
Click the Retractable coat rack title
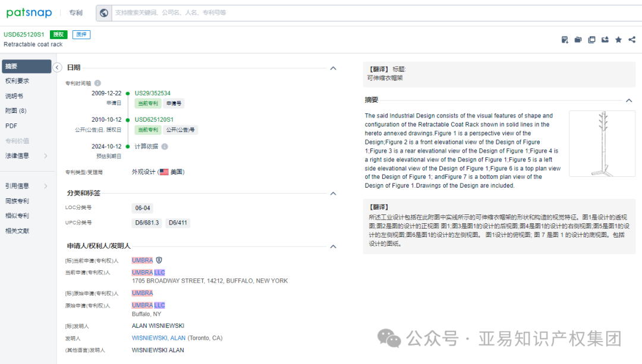tap(33, 44)
